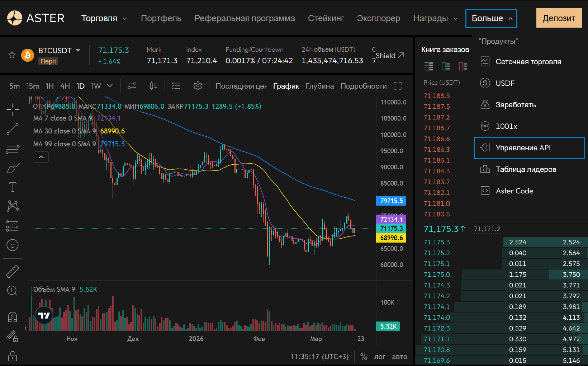Click the bid price 71,175.0
The width and height of the screenshot is (588, 366).
coord(437,274)
